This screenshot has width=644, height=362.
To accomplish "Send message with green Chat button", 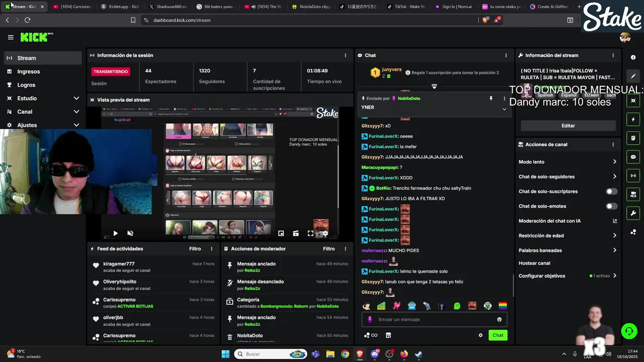I will (498, 335).
